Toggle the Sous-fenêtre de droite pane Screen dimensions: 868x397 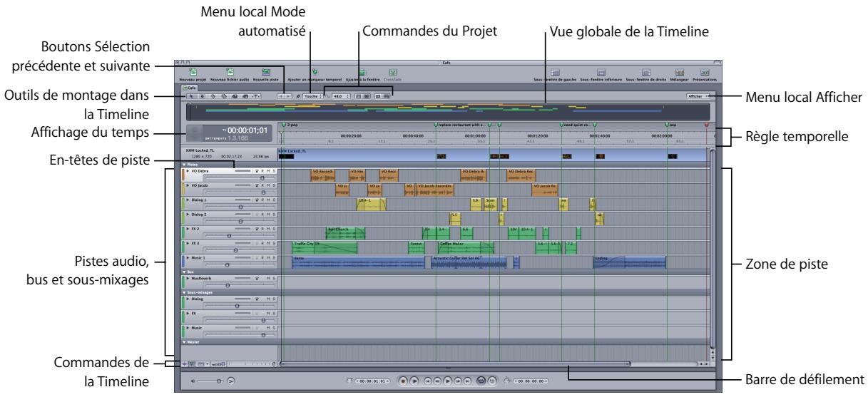[647, 72]
